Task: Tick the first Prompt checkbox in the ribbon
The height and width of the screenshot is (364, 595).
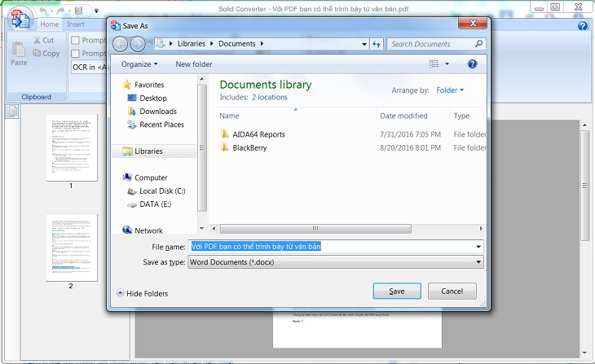Action: pos(76,40)
